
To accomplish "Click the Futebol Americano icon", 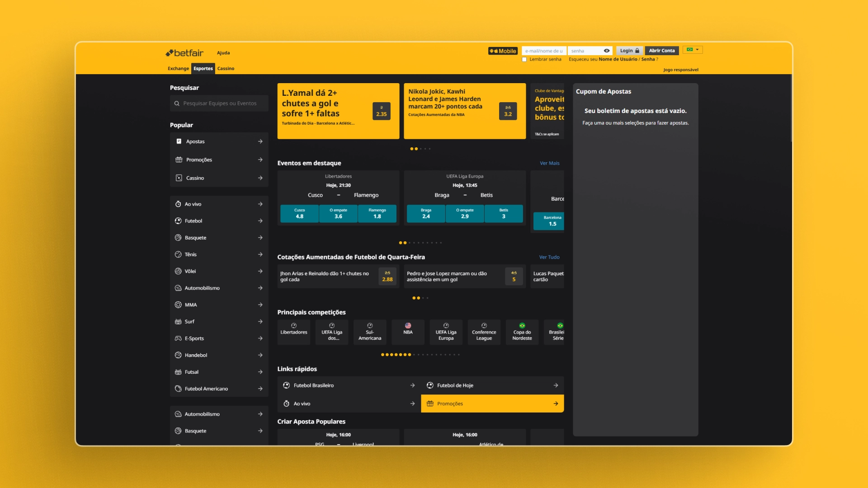I will pos(178,389).
